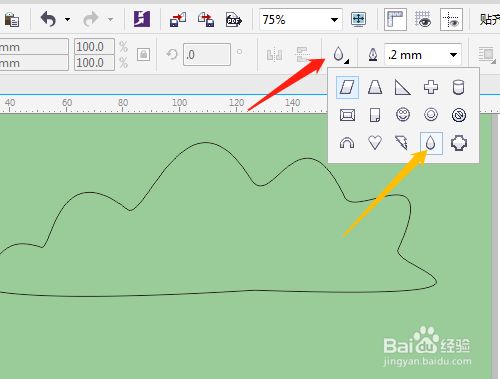Screen dimensions: 500x379
Task: Click the Mirror horizontally icon
Action: click(x=274, y=54)
